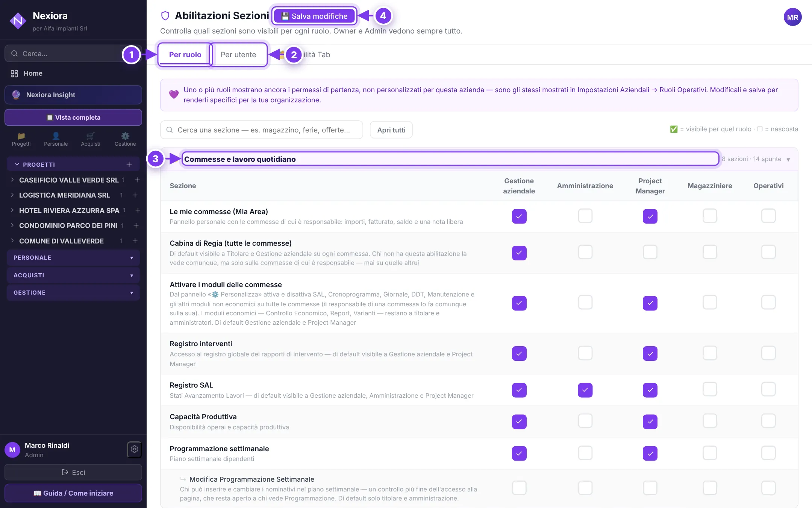
Task: Save changes with Salva modifiche
Action: click(314, 16)
